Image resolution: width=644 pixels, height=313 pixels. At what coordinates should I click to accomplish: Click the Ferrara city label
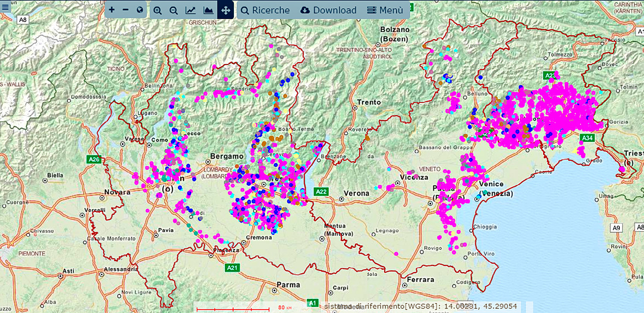coord(421,279)
